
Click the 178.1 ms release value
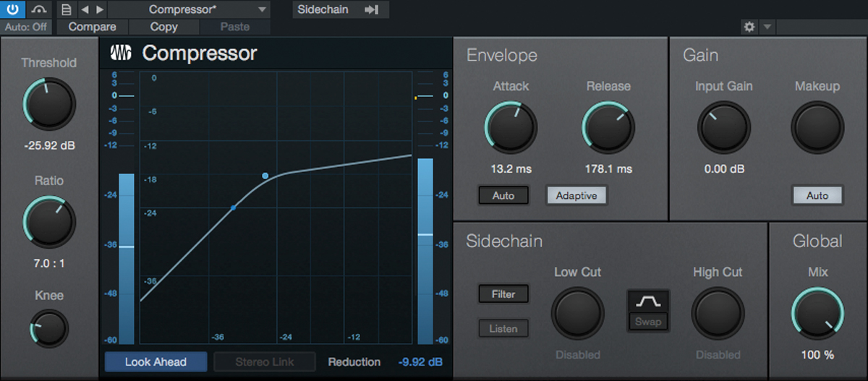coord(608,169)
